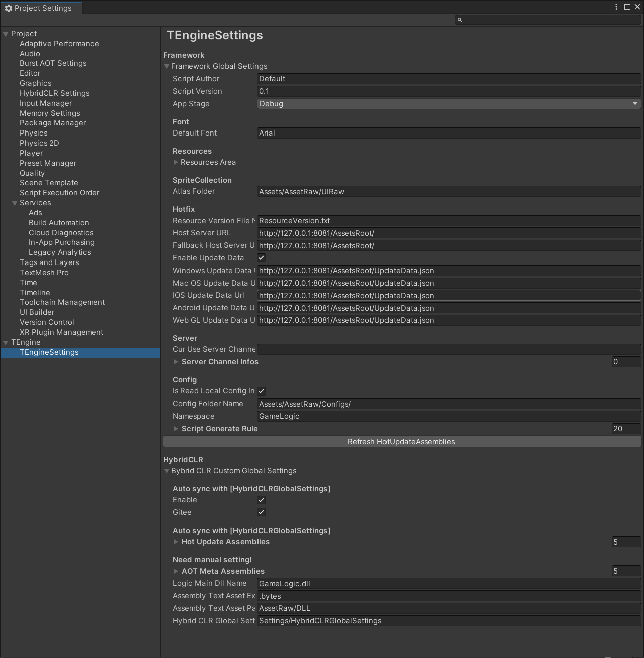
Task: Expand the AOT Meta Assemblies list
Action: [x=176, y=571]
